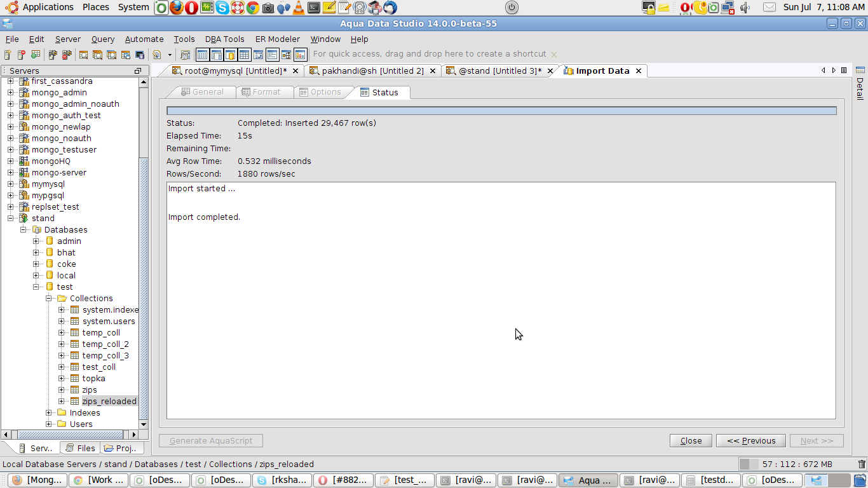Open Skype from the top panel

pos(222,8)
